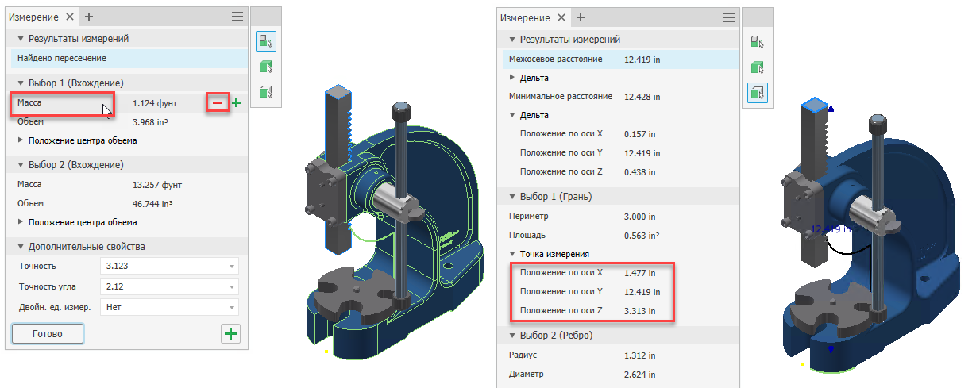Image resolution: width=980 pixels, height=388 pixels.
Task: Add to selection 1 with the small green plus
Action: click(236, 103)
